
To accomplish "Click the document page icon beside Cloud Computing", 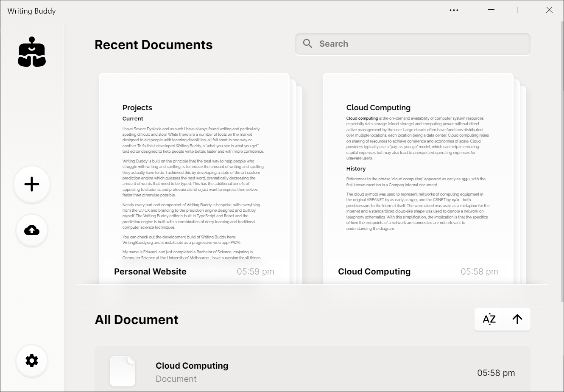I will tap(123, 371).
